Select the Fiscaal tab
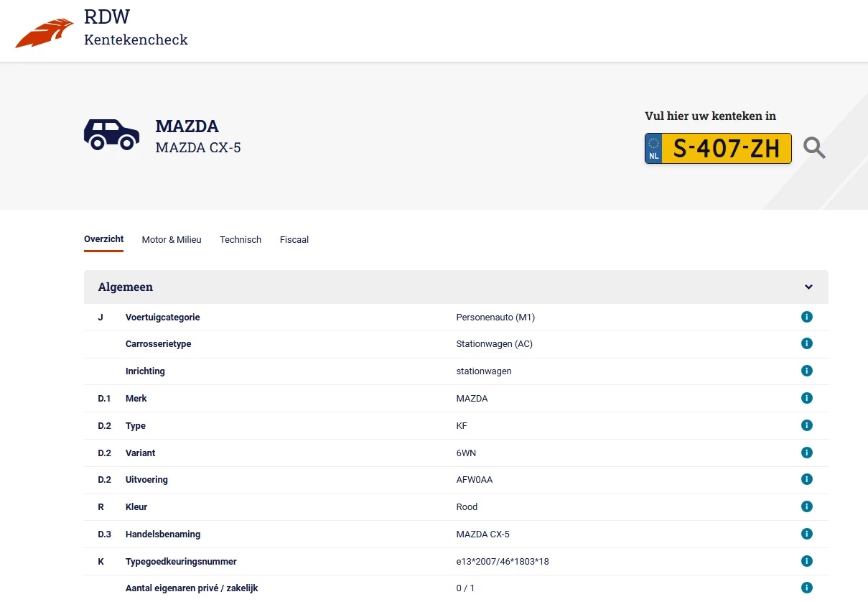 pyautogui.click(x=294, y=240)
